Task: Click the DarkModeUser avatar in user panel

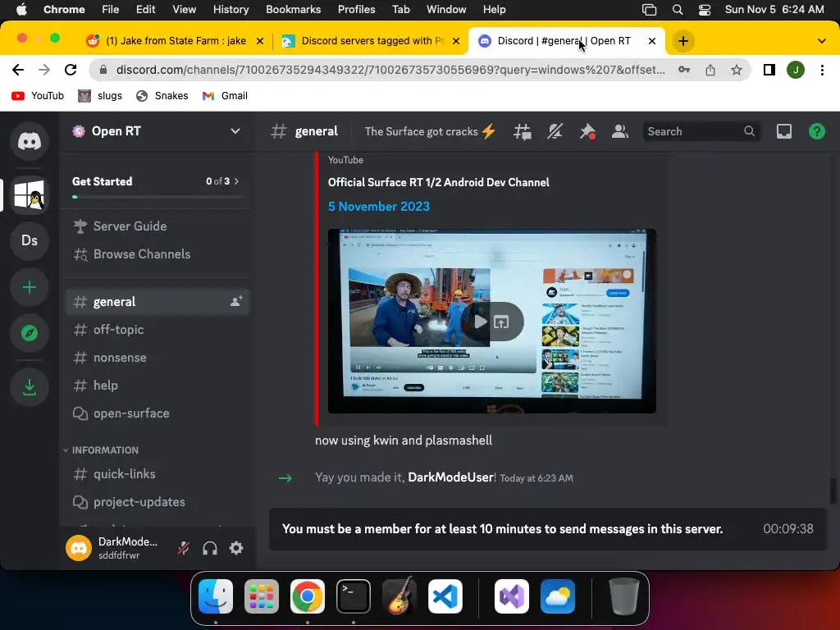Action: tap(79, 548)
